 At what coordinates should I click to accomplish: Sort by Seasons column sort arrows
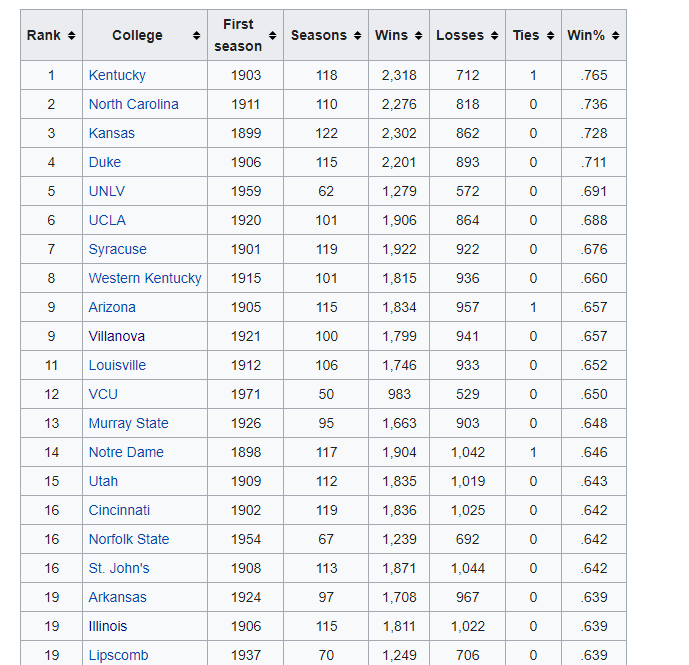coord(358,36)
